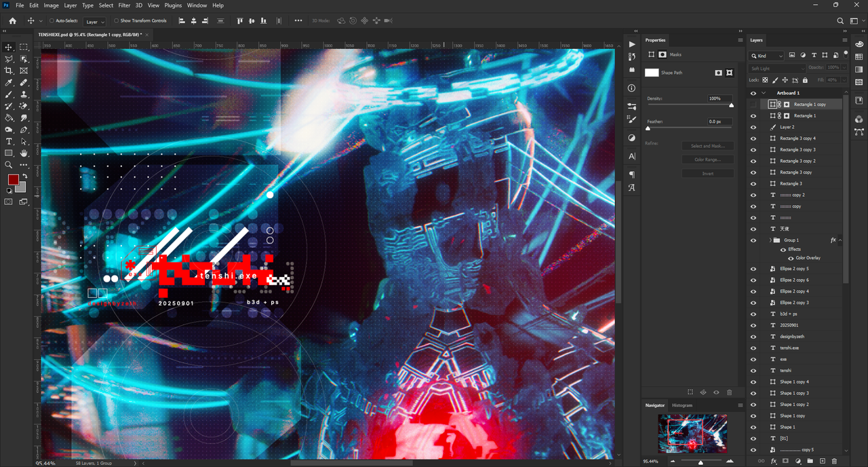The width and height of the screenshot is (868, 467).
Task: Open the Layer menu
Action: (x=71, y=5)
